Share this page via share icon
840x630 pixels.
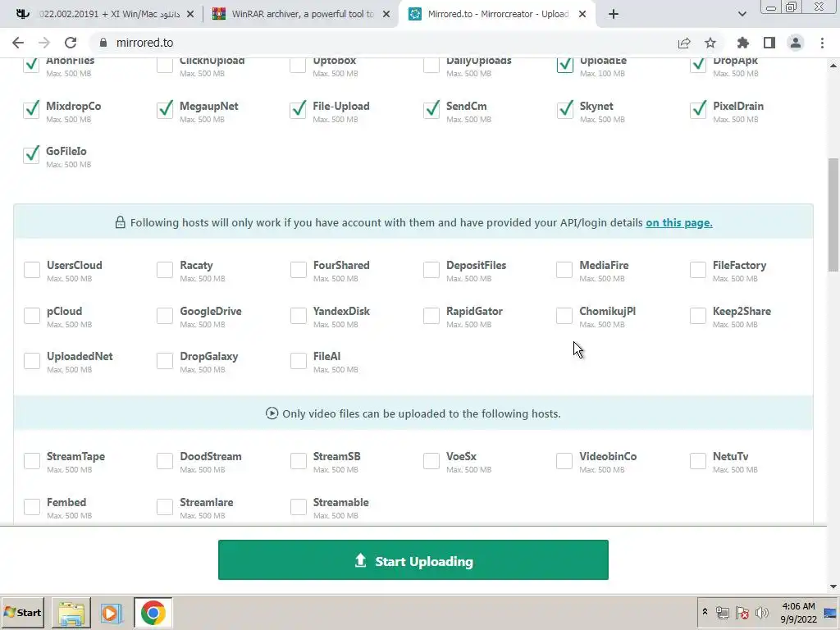pos(684,43)
